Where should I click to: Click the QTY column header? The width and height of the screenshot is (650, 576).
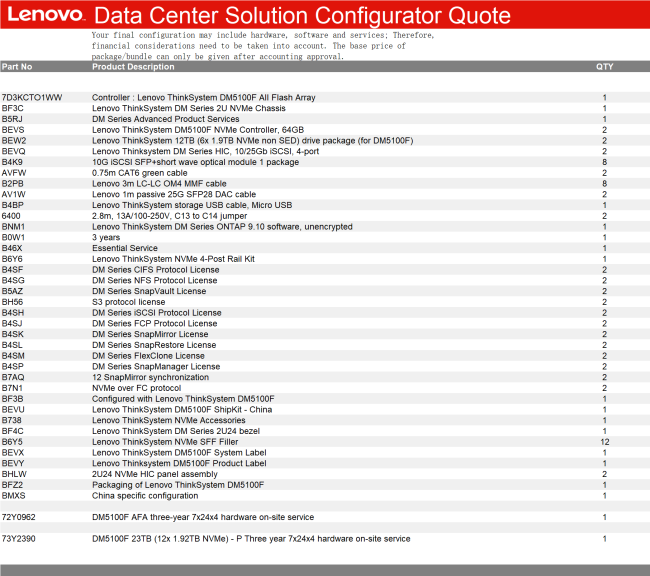click(x=605, y=67)
